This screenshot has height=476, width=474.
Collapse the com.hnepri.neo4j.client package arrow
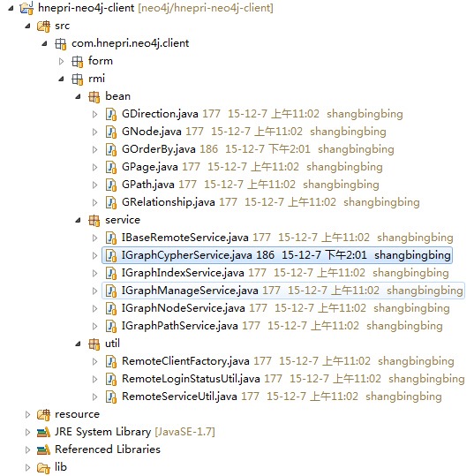click(x=45, y=44)
